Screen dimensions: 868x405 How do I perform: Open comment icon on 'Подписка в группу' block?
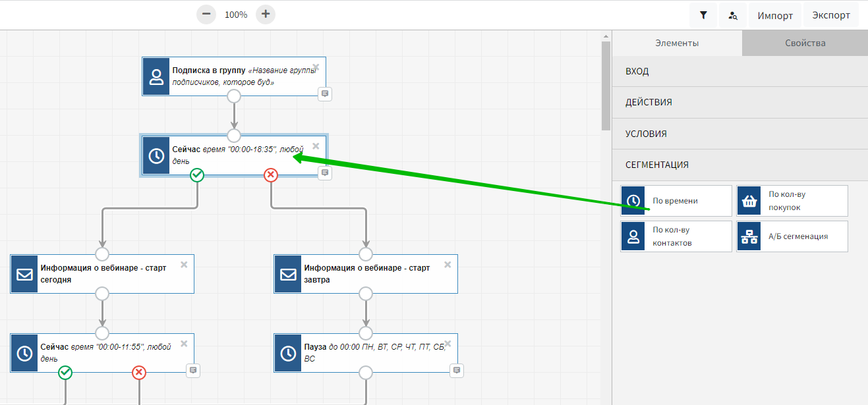[x=324, y=94]
